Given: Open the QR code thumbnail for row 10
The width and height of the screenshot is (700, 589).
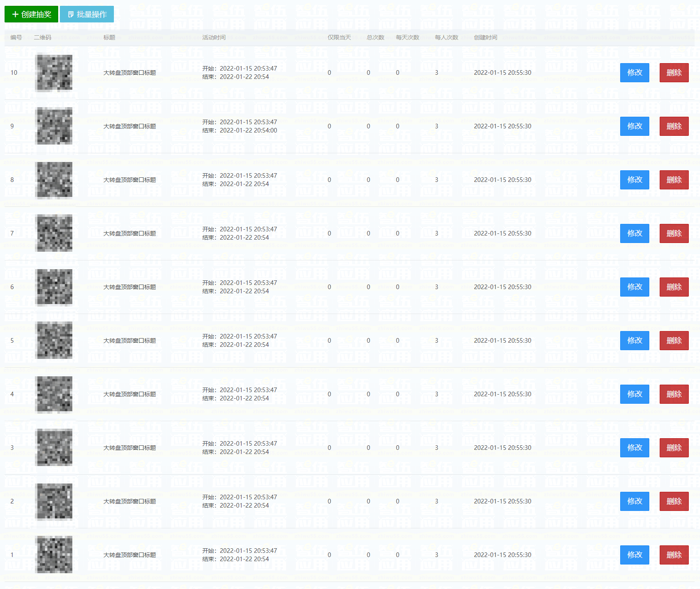Looking at the screenshot, I should coord(54,73).
